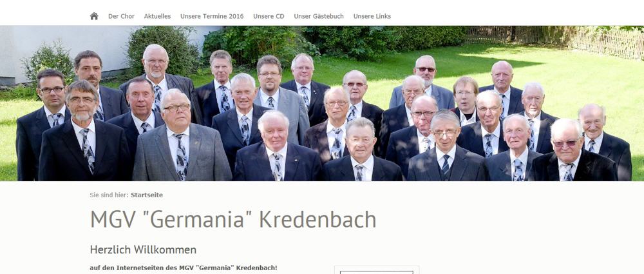Click the "Sie sind hier:" breadcrumb label
The image size is (644, 274).
tap(109, 195)
